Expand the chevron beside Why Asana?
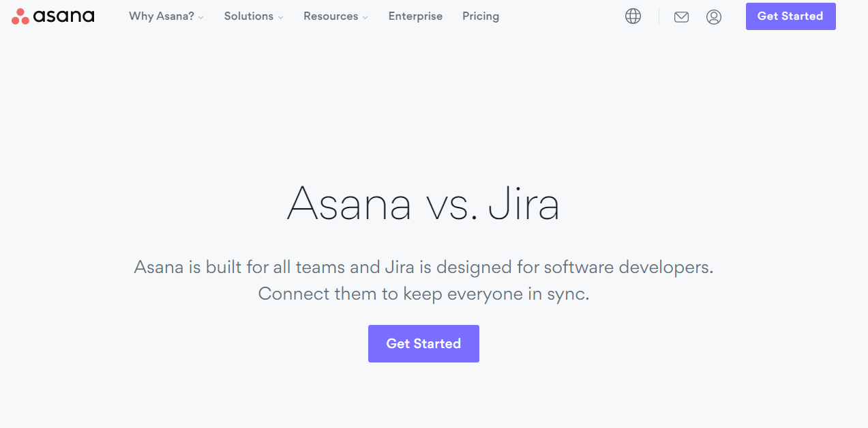The image size is (868, 428). tap(201, 18)
